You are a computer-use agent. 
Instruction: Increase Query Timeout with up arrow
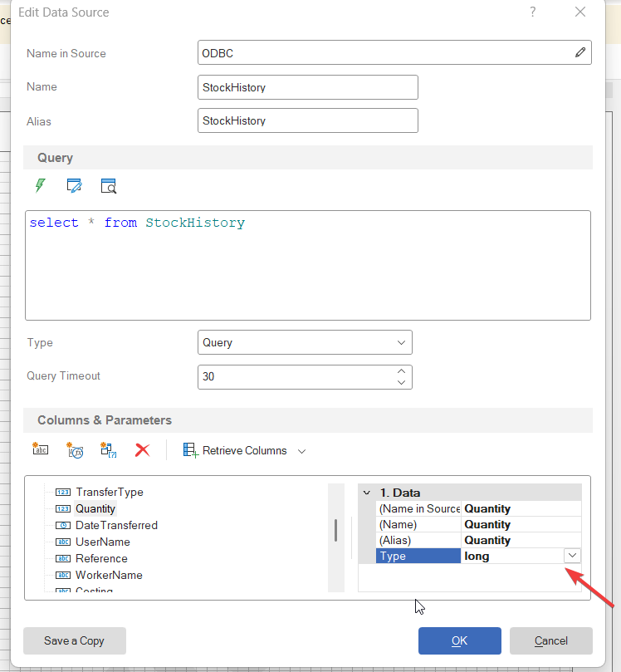[x=401, y=371]
